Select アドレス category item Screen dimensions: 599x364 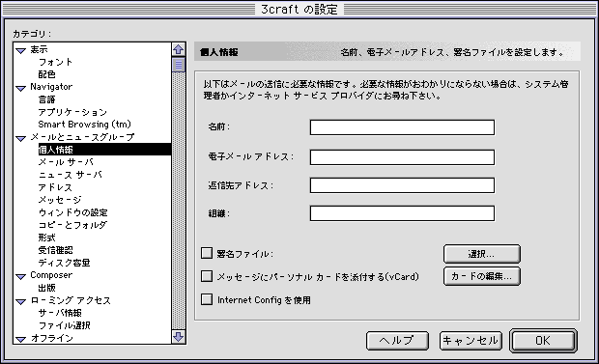55,187
